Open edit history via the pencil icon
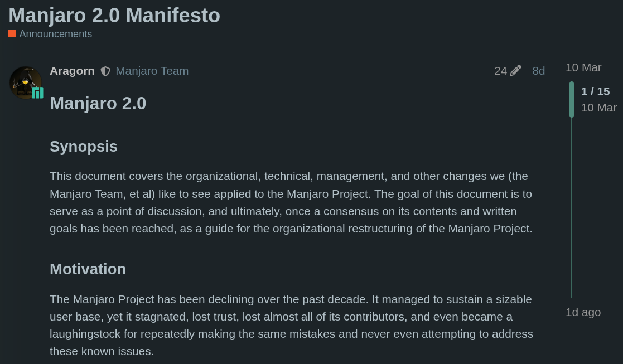This screenshot has height=364, width=623. coord(516,70)
